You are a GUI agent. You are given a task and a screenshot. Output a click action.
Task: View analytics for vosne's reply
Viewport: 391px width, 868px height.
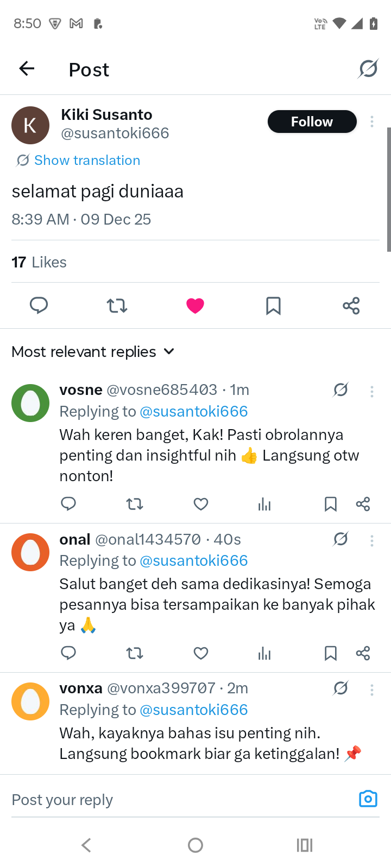tap(264, 505)
